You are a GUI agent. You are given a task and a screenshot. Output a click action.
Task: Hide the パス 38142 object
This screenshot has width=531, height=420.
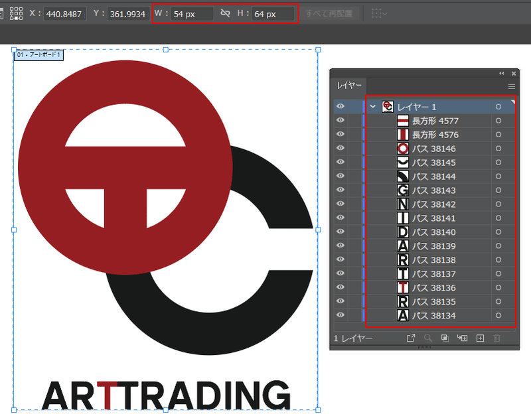pos(341,204)
